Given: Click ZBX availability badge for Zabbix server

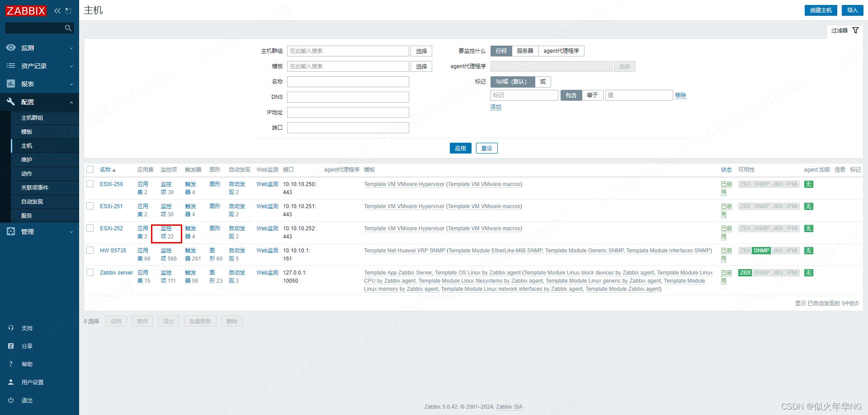Looking at the screenshot, I should [745, 273].
